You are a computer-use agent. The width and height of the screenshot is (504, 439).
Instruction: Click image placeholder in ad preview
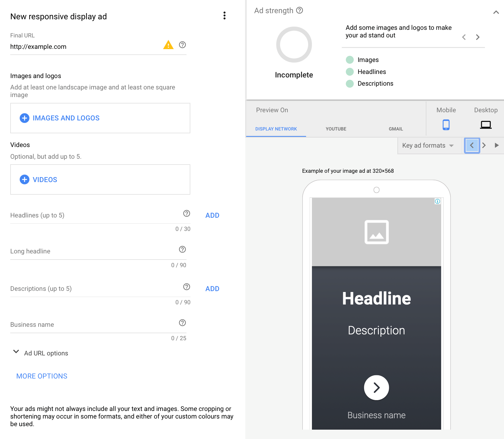(377, 232)
